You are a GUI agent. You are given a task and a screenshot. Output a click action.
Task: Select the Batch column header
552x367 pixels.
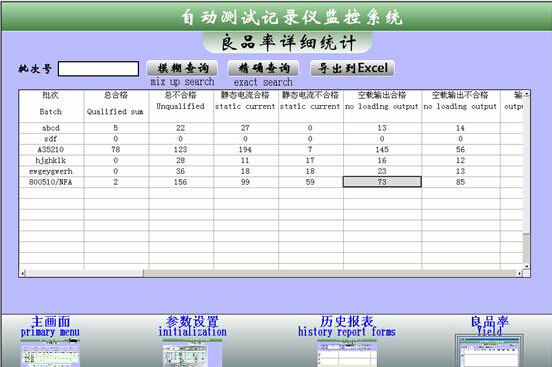[x=51, y=106]
